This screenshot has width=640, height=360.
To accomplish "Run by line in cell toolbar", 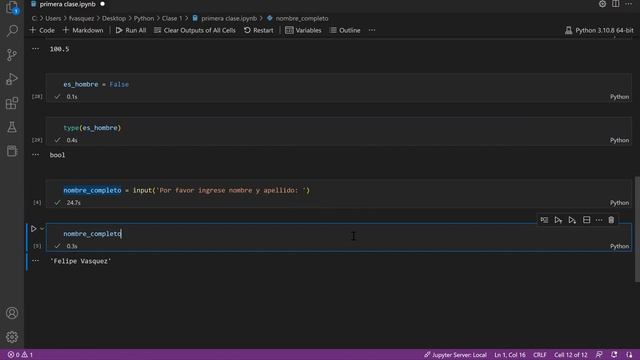I will [544, 220].
